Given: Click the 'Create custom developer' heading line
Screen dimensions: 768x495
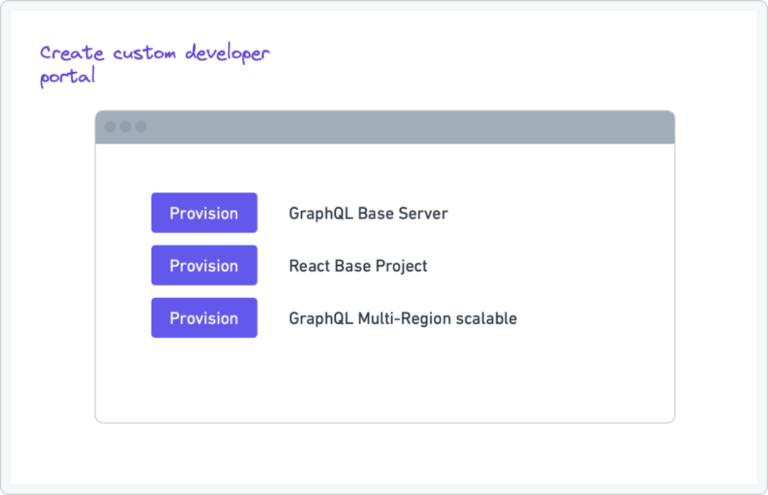Looking at the screenshot, I should point(155,53).
